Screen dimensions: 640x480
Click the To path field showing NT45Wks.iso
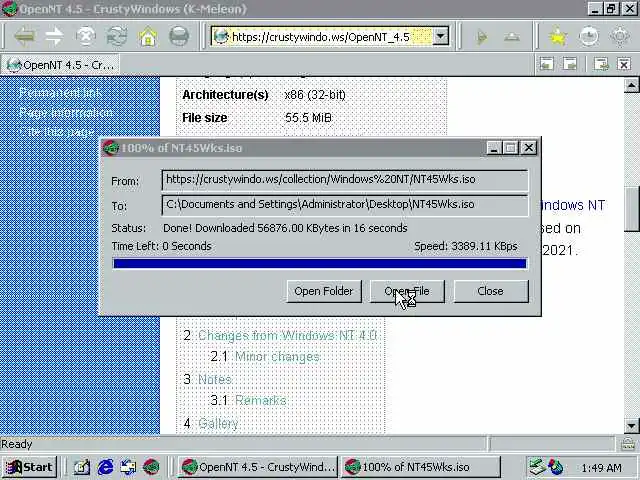(x=345, y=205)
